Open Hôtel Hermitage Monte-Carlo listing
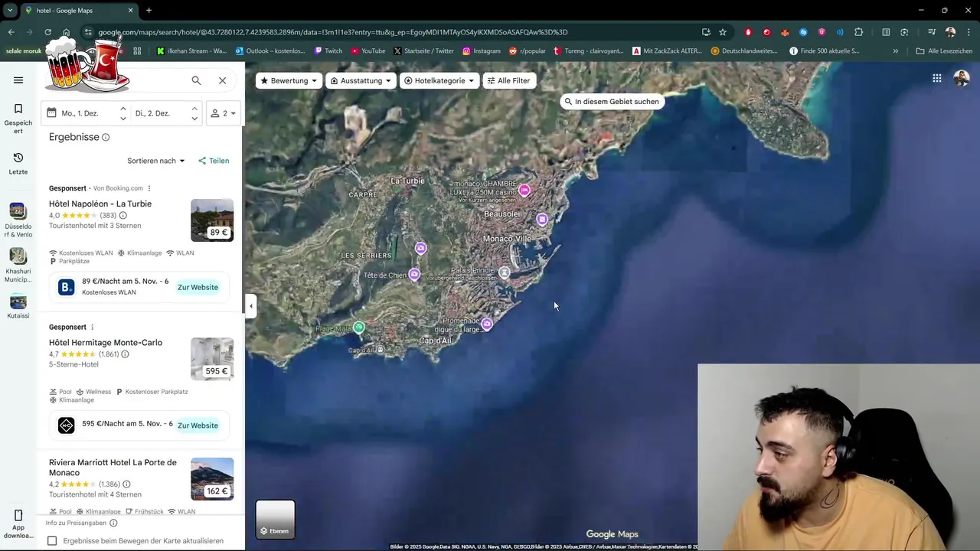This screenshot has width=980, height=551. pyautogui.click(x=106, y=342)
